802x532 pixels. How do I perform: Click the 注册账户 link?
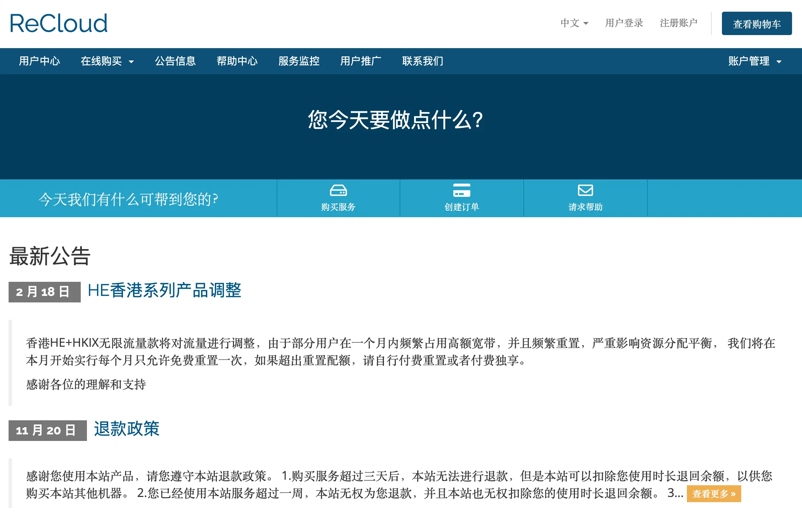[x=679, y=23]
